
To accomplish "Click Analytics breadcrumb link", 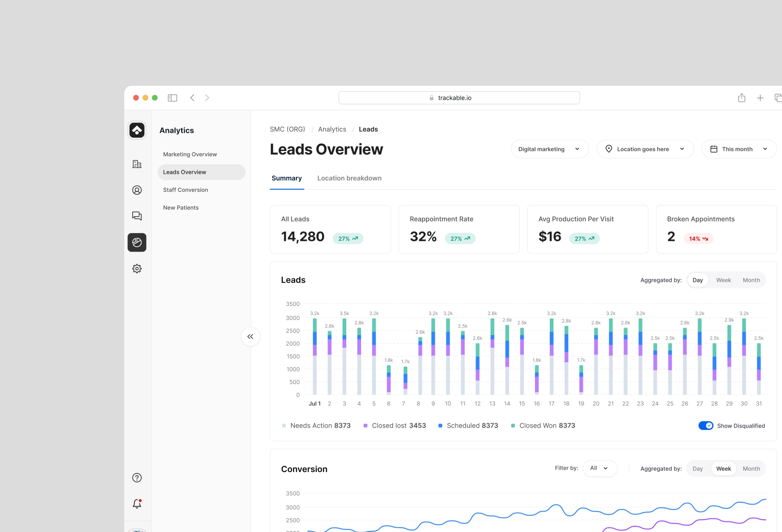I will coord(332,129).
